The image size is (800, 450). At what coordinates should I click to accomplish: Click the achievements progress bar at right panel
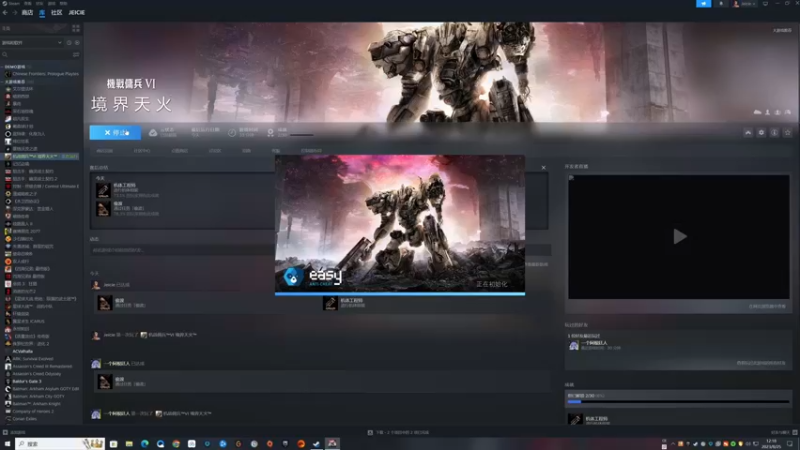tap(678, 402)
